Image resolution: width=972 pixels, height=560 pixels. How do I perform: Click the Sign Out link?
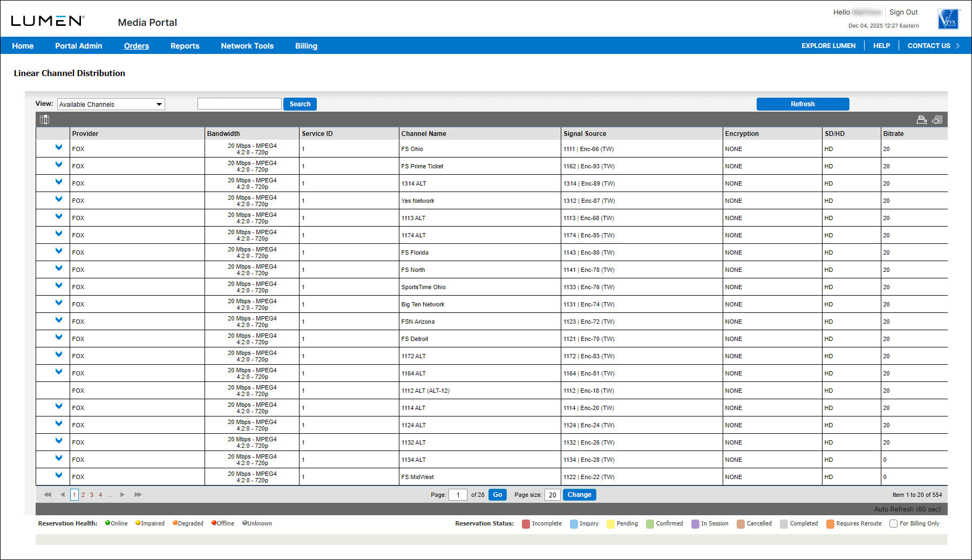pos(903,12)
